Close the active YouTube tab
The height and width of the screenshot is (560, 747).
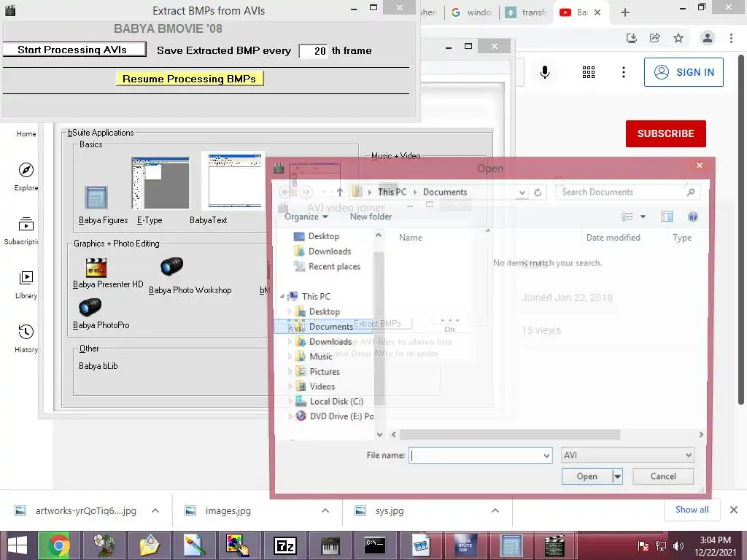[x=597, y=12]
